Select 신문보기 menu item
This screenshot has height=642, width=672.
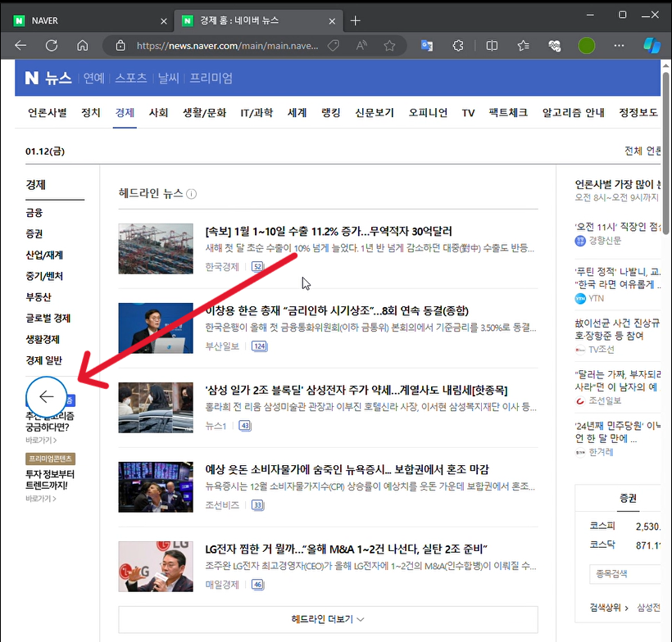(375, 113)
